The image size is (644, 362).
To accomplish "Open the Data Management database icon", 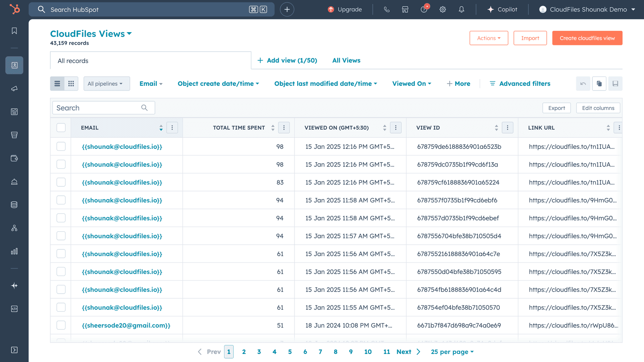I will (14, 204).
